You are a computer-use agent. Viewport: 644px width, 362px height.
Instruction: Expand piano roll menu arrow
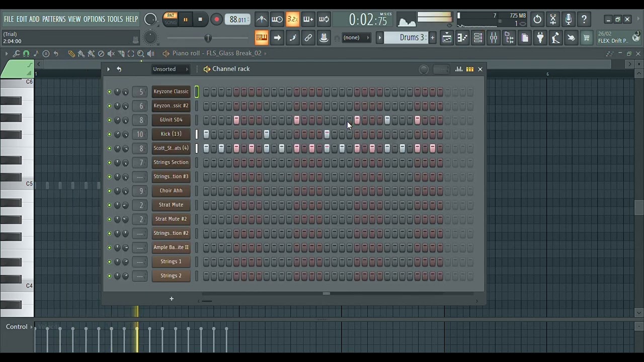coord(6,53)
